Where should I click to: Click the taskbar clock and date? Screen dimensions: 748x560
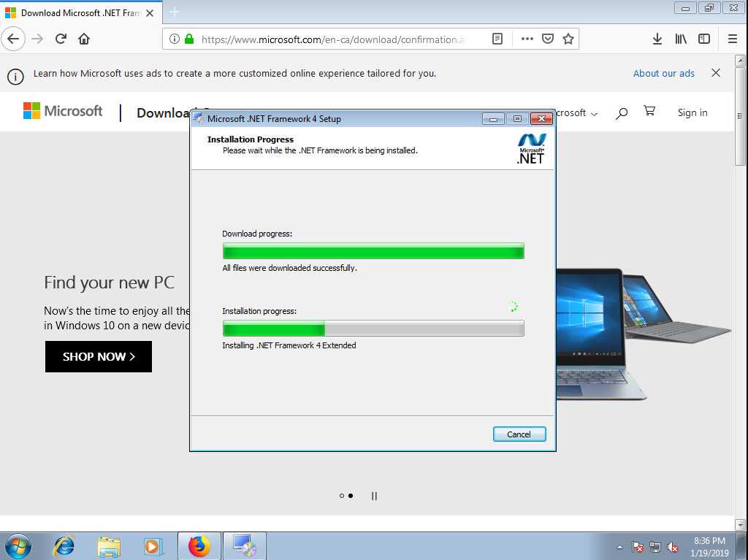pyautogui.click(x=709, y=547)
